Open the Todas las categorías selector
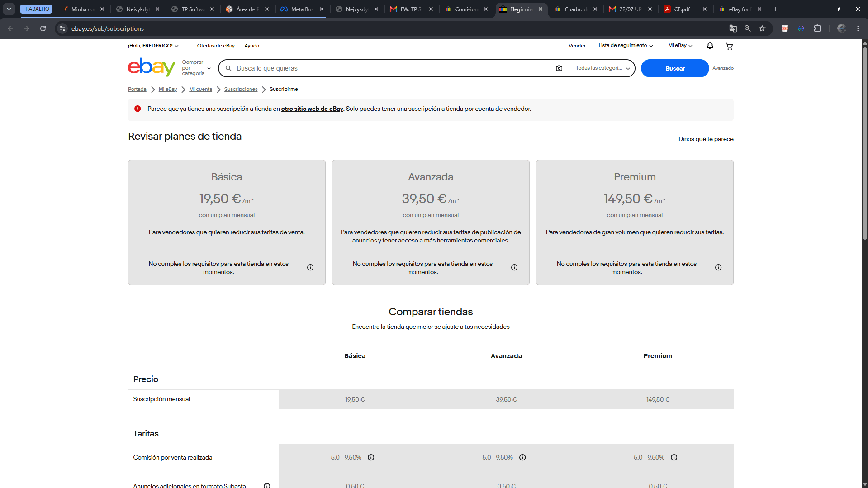Image resolution: width=868 pixels, height=488 pixels. tap(602, 68)
